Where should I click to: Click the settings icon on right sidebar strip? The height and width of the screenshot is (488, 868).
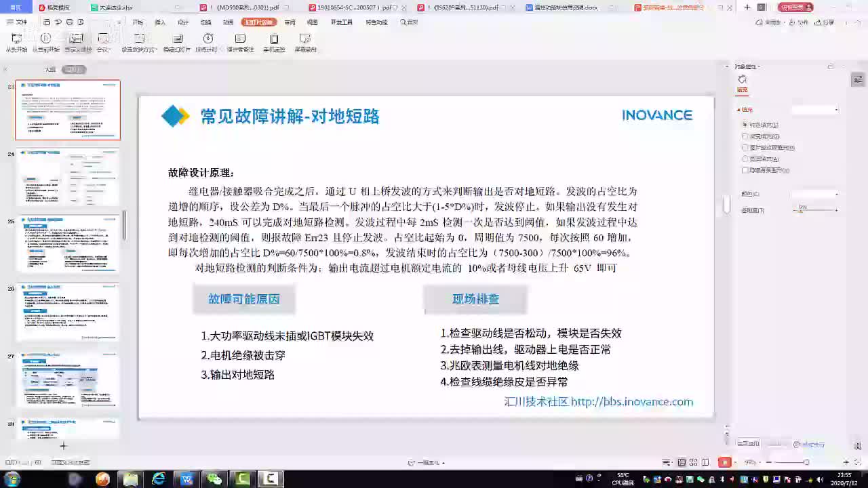point(858,79)
